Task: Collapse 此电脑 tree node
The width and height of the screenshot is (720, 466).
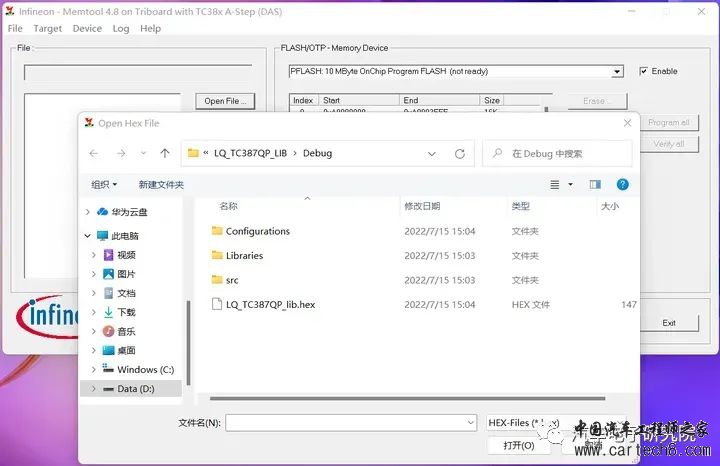Action: [x=87, y=236]
